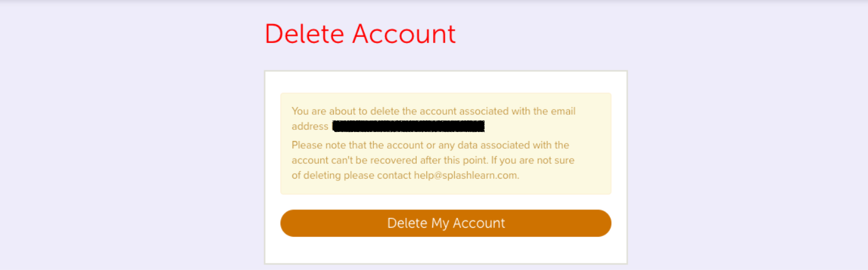Click the blacked-out email address bar

click(408, 127)
